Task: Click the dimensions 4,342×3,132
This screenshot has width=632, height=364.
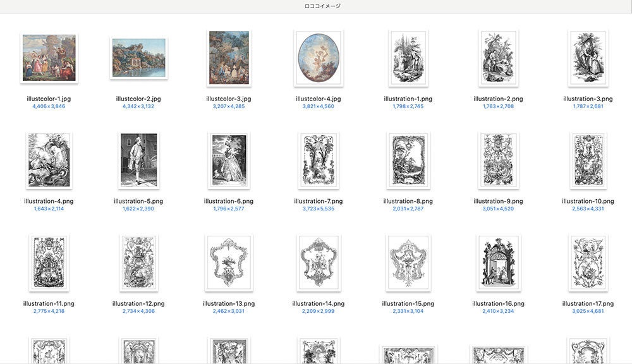Action: 138,106
